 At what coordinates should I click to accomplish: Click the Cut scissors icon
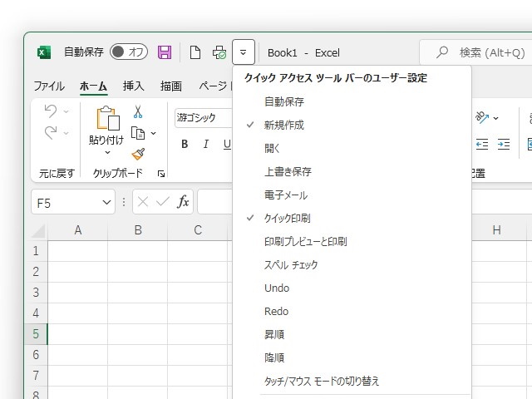coord(138,111)
